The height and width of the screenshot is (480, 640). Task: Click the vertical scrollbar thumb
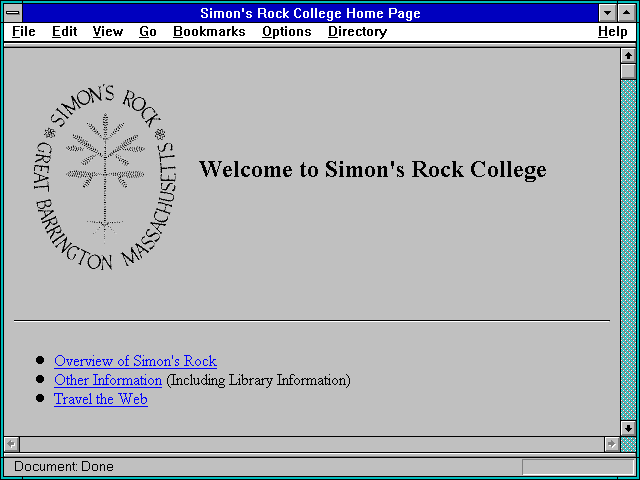(x=628, y=71)
